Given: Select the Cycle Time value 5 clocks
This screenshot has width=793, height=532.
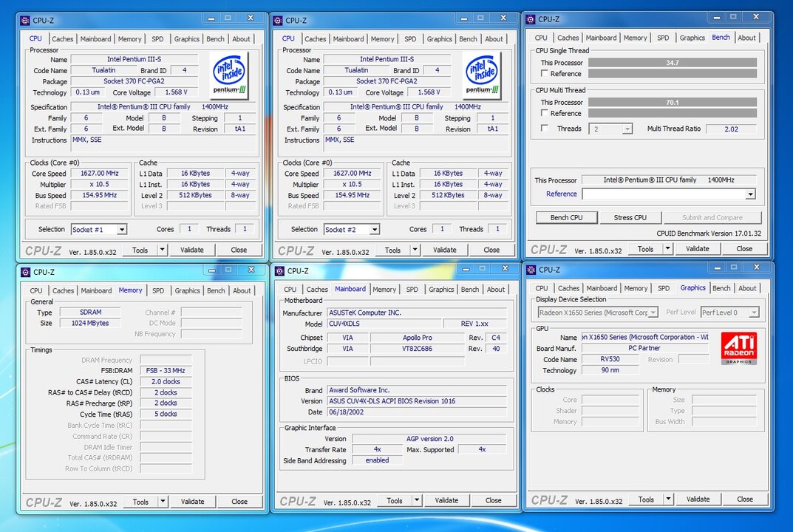Looking at the screenshot, I should (166, 415).
